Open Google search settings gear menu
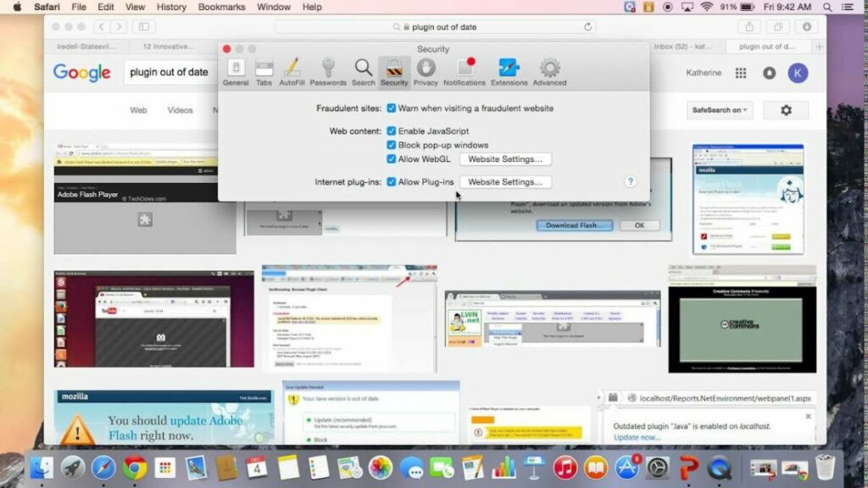868x488 pixels. coord(787,110)
